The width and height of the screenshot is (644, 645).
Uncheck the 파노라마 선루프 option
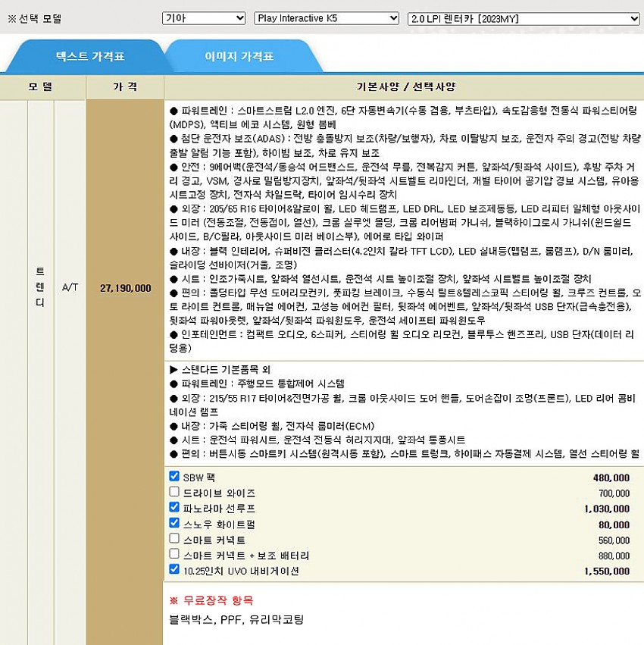175,508
